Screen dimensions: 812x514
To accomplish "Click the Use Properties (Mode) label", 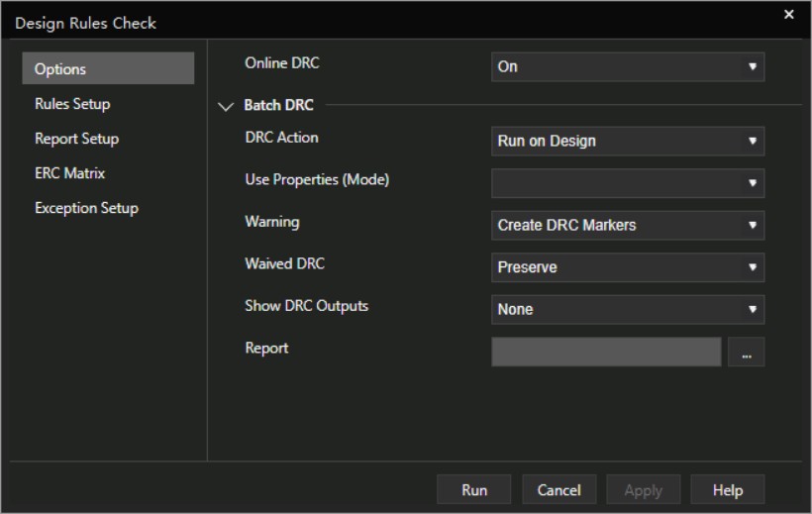I will point(317,179).
